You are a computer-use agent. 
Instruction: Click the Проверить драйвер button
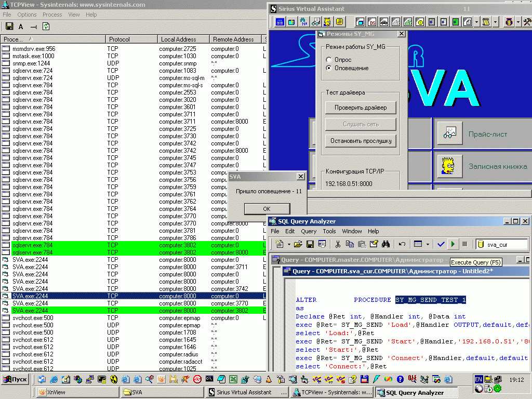pos(361,108)
